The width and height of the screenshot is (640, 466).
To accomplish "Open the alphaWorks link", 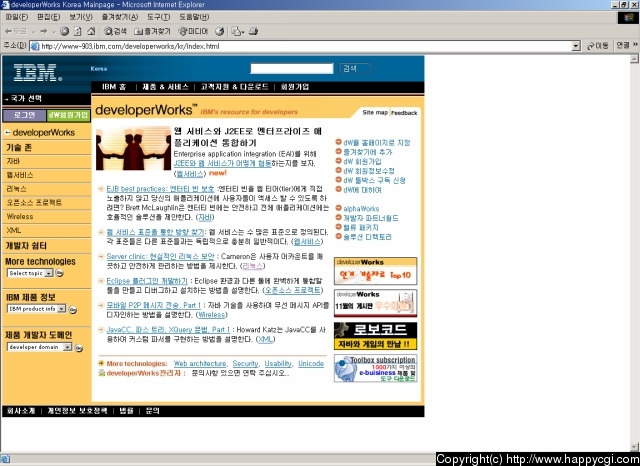I will tap(361, 209).
